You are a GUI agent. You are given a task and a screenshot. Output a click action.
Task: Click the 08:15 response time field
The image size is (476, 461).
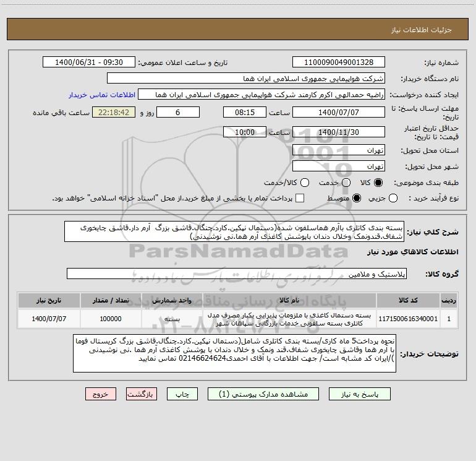click(245, 113)
